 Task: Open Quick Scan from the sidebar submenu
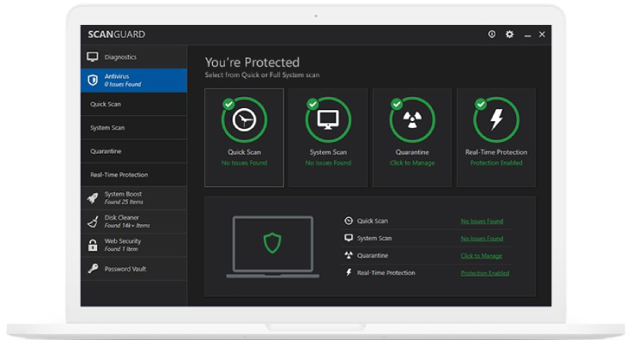pos(134,104)
